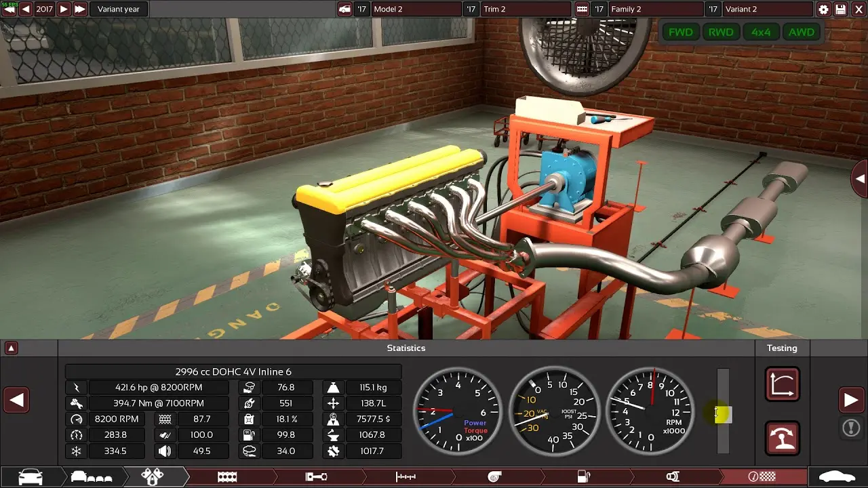Switch to the turbocharger tab
Screen dimensions: 868x488
click(495, 476)
